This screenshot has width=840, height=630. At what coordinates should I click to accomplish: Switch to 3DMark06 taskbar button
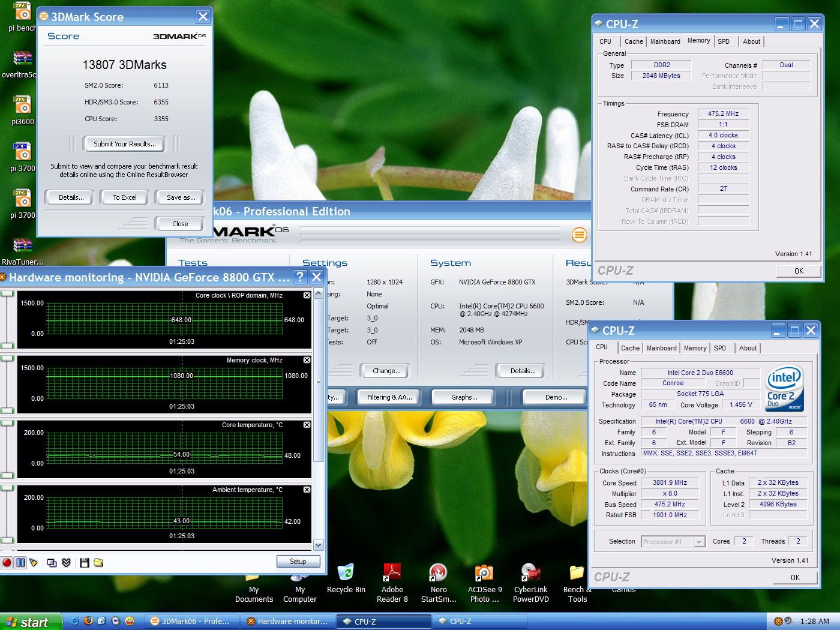[x=192, y=622]
